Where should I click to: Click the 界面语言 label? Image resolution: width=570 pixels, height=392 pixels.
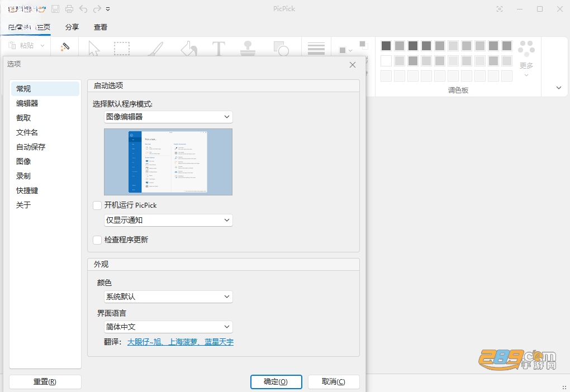click(x=112, y=313)
